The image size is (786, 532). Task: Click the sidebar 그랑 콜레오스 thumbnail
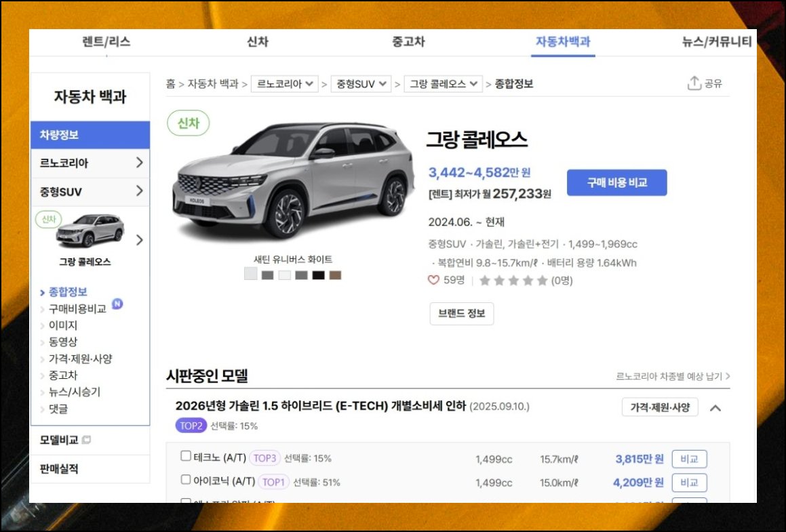(x=90, y=231)
